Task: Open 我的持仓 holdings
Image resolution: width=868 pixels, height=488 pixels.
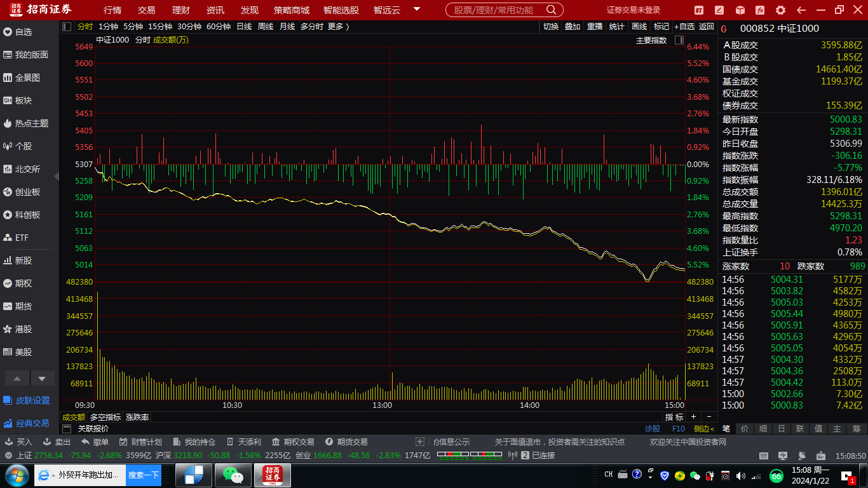Action: pos(194,442)
